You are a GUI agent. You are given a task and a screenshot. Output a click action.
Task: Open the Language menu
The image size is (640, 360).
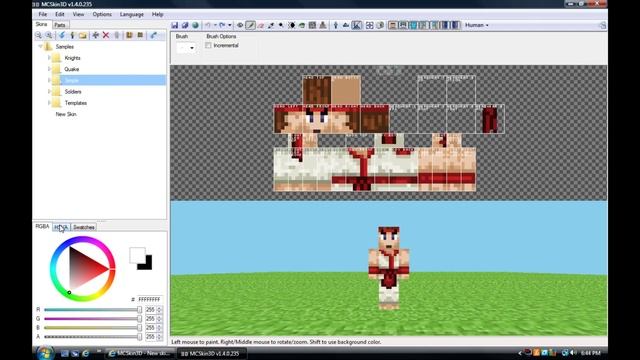(x=131, y=14)
